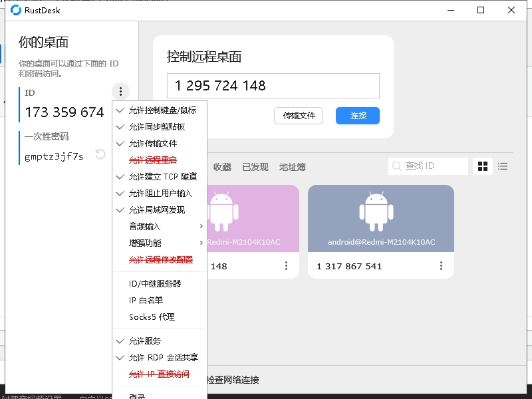Click the password text gmptz3jf7s
Screen dimensions: 532x399
[55, 156]
